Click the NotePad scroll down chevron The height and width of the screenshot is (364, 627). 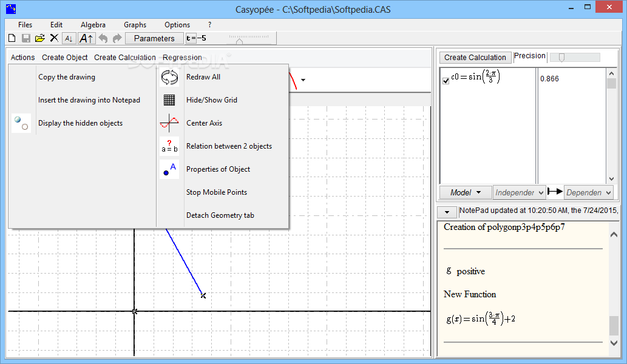614,343
